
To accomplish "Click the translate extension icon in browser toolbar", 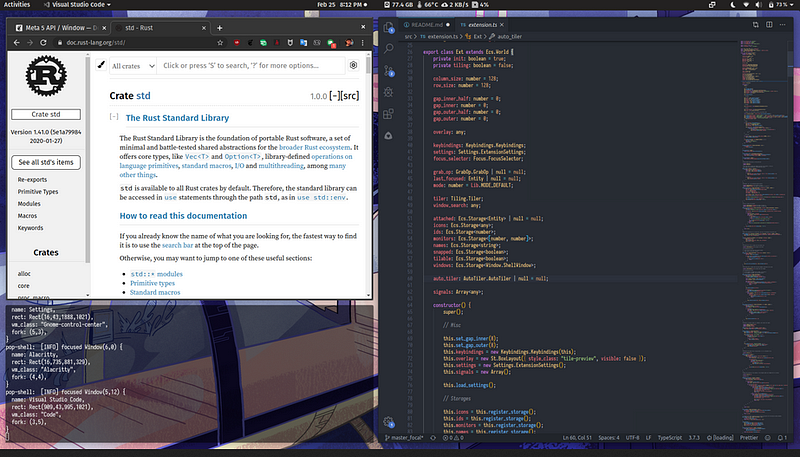I will [304, 43].
